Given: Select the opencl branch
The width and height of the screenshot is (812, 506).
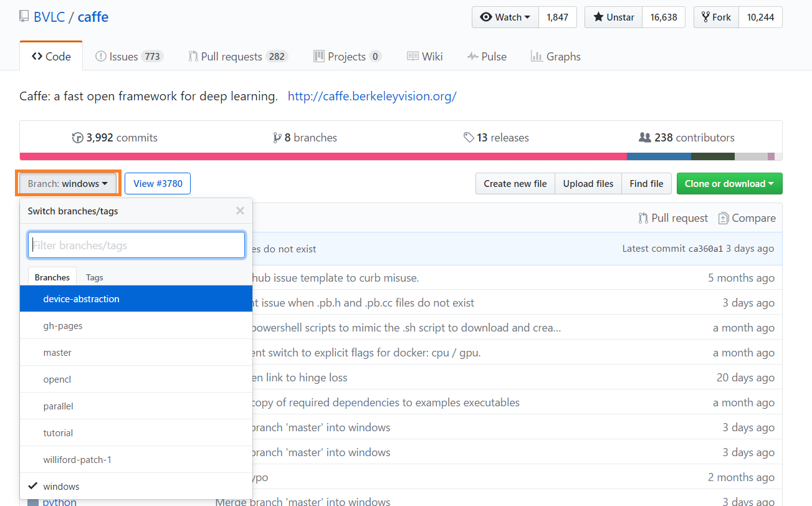Looking at the screenshot, I should coord(136,379).
